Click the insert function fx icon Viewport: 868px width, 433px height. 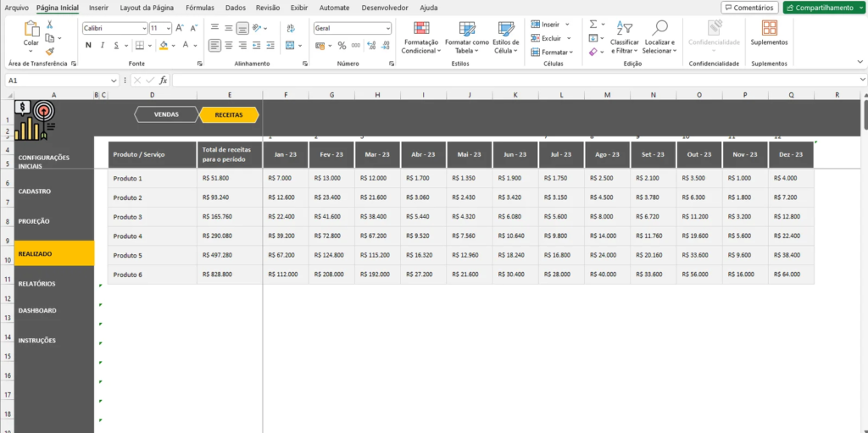tap(164, 80)
